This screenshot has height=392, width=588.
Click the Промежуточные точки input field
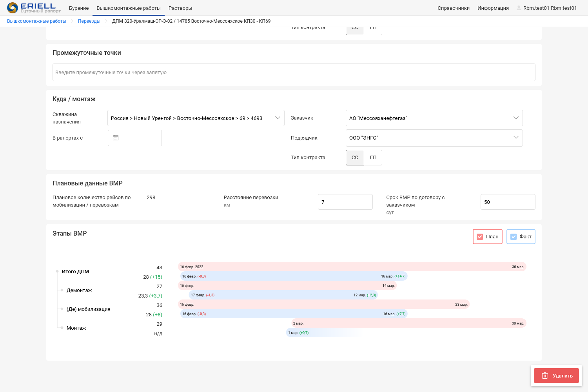294,73
